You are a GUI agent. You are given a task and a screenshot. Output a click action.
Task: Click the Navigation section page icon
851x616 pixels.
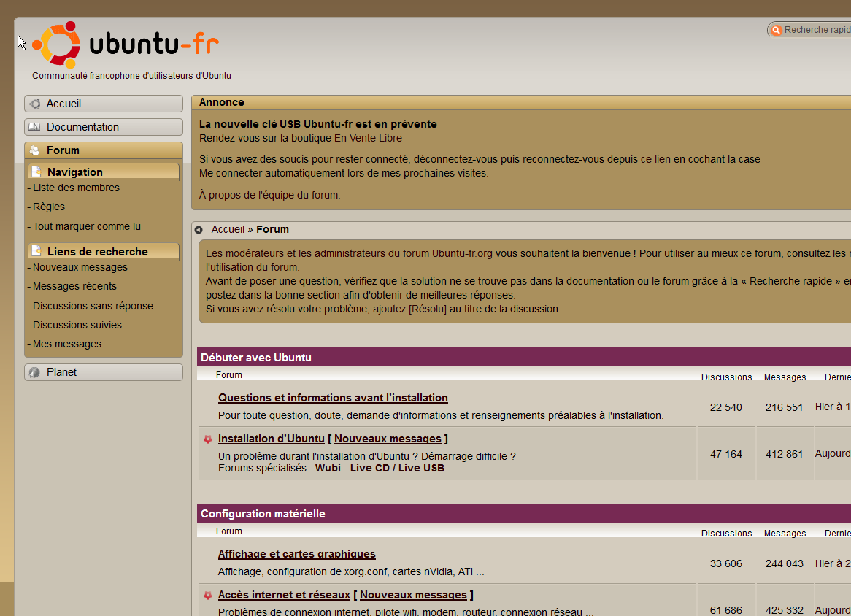tap(36, 172)
